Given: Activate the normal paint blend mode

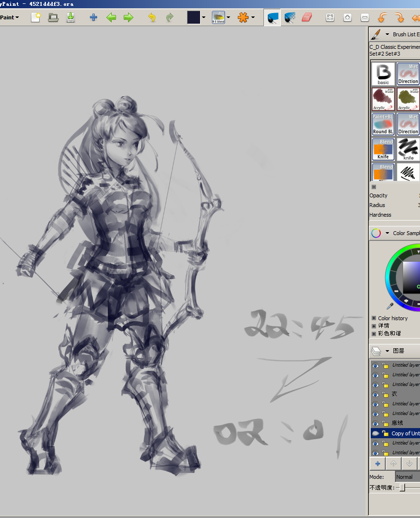Looking at the screenshot, I should pyautogui.click(x=272, y=17).
